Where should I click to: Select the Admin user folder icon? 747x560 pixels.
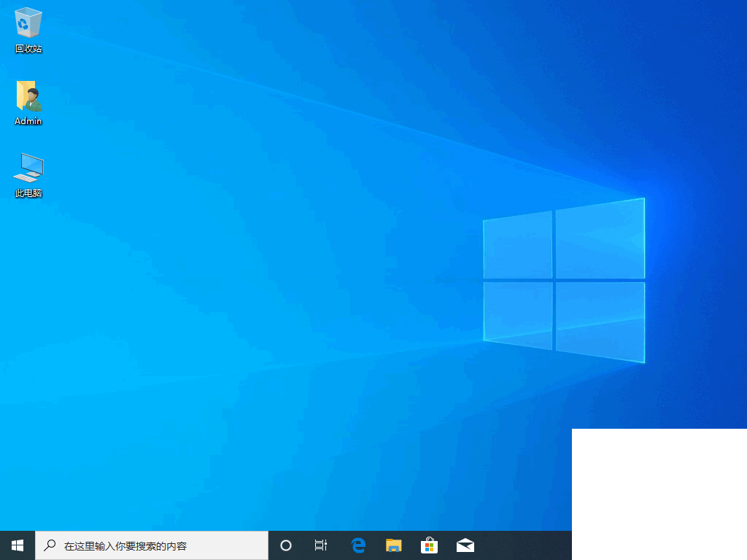click(x=28, y=96)
